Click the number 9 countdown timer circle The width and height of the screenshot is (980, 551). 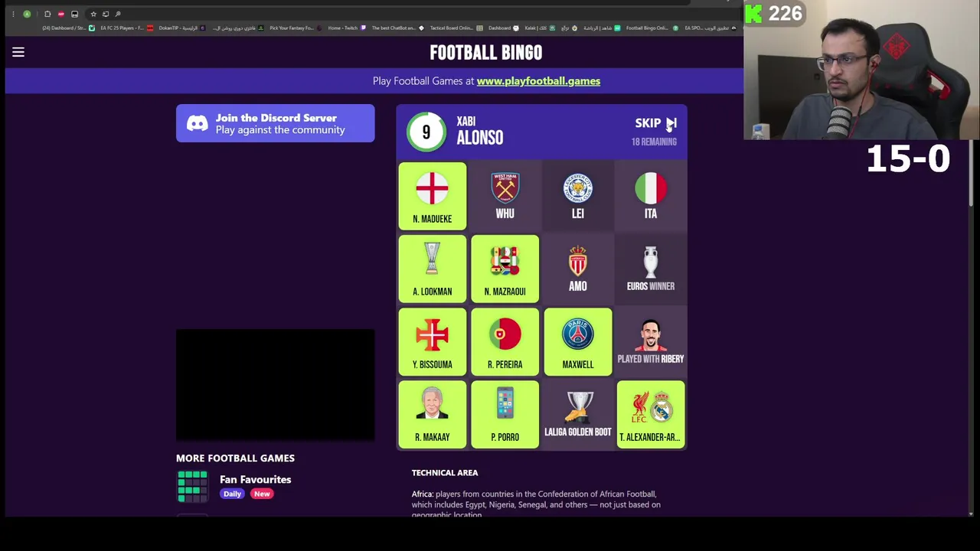pyautogui.click(x=426, y=132)
